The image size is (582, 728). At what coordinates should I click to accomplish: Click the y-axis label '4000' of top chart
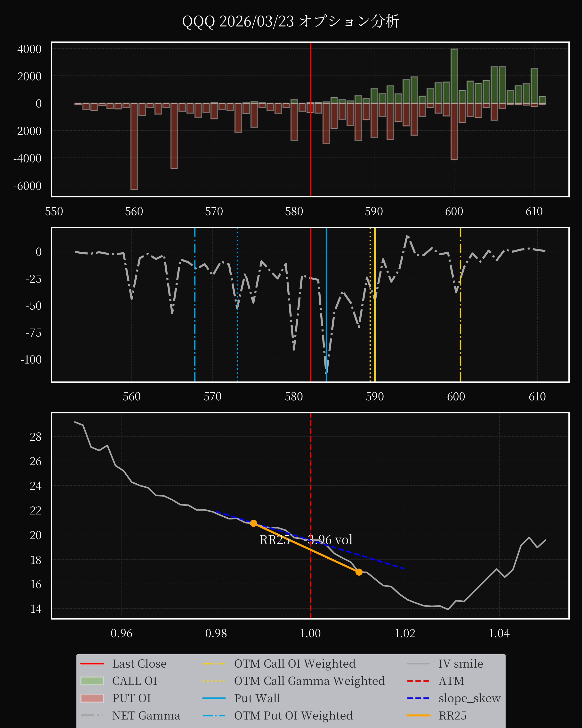point(29,49)
